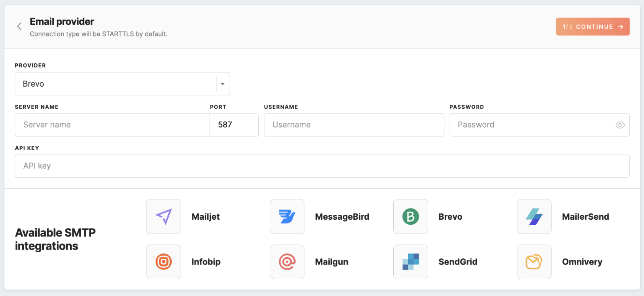This screenshot has height=296, width=644.
Task: Click the USERNAME field label
Action: pyautogui.click(x=281, y=107)
